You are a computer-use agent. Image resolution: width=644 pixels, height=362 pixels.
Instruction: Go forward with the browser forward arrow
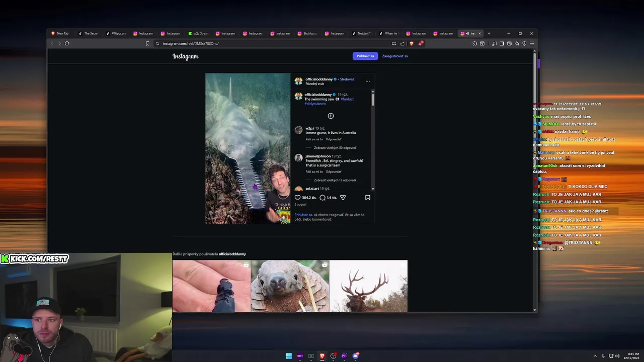point(59,43)
